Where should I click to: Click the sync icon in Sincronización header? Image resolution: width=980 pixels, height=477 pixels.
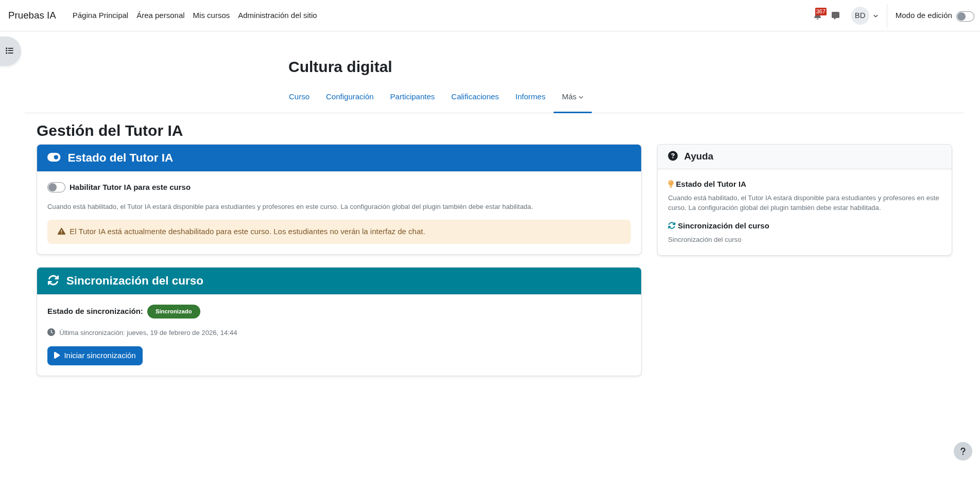[x=53, y=280]
